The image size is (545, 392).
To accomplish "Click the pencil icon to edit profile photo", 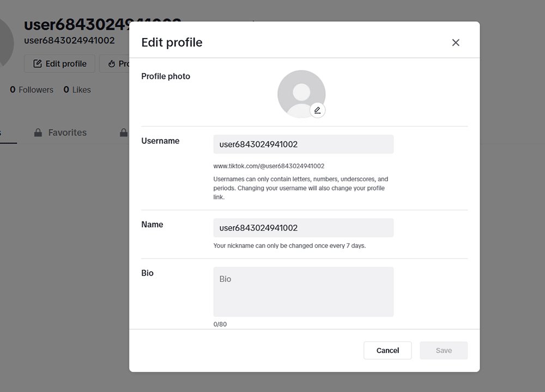I will point(318,110).
